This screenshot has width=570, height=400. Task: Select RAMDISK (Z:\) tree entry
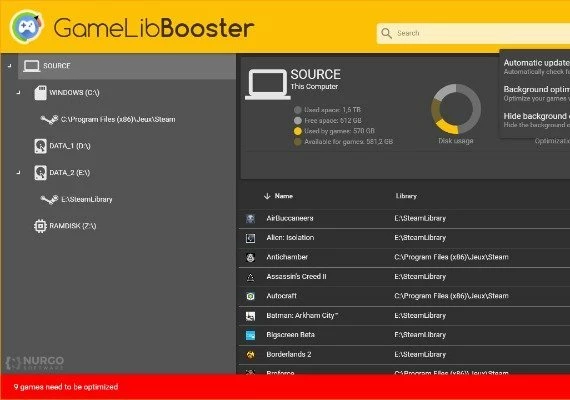coord(73,226)
